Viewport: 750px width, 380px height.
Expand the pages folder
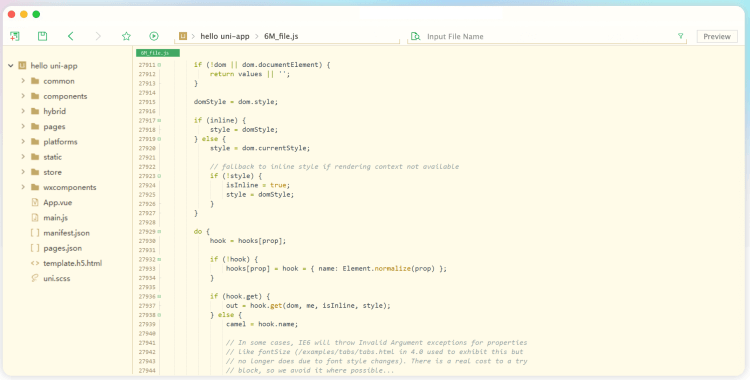click(23, 126)
